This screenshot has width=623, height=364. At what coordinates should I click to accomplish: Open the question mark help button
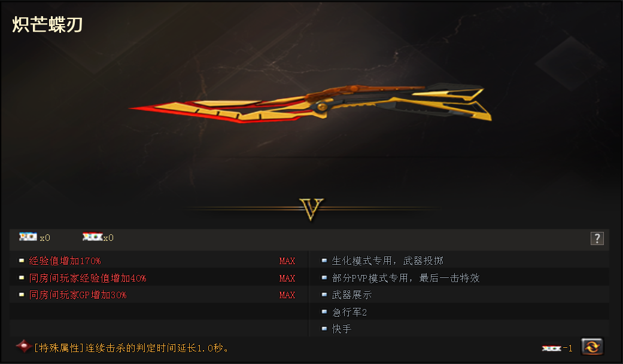click(597, 238)
